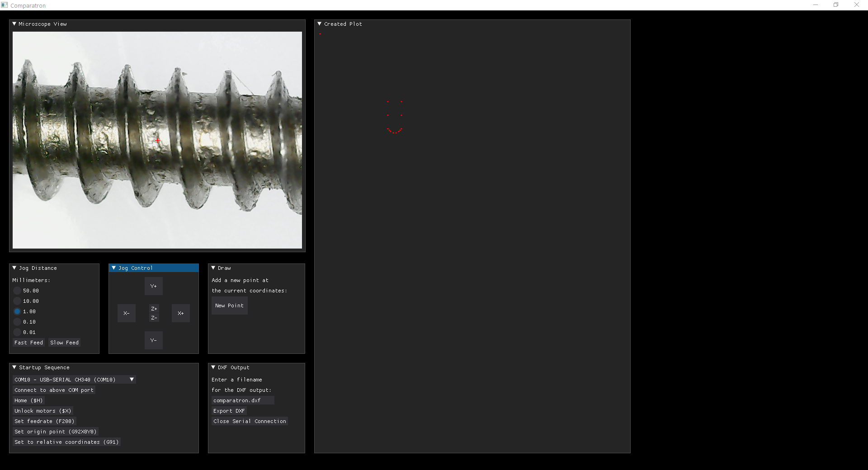Select the 50.00 millimeter jog distance
This screenshot has width=868, height=470.
coord(18,291)
